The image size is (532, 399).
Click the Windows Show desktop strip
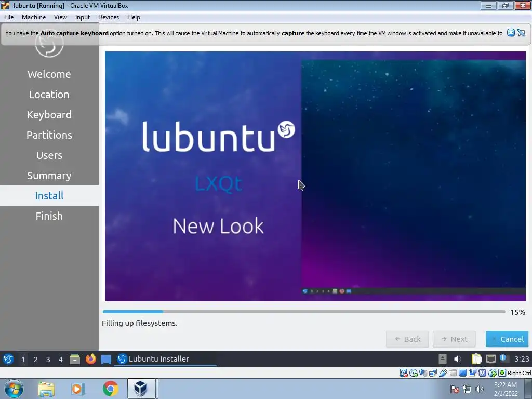pyautogui.click(x=528, y=389)
